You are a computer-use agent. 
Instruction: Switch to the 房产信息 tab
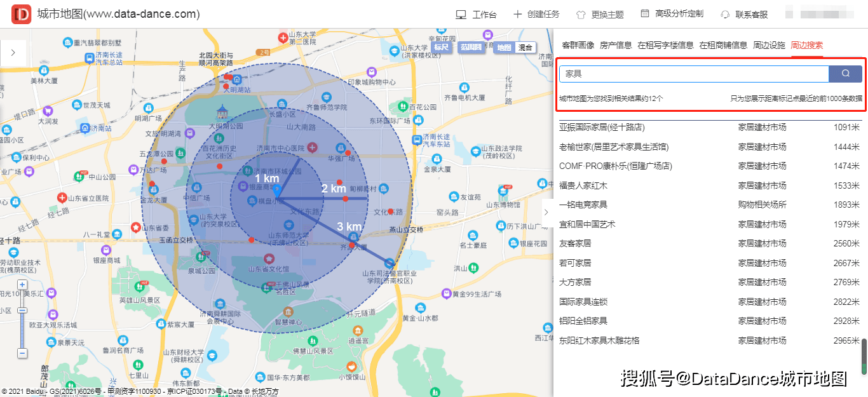tap(616, 45)
